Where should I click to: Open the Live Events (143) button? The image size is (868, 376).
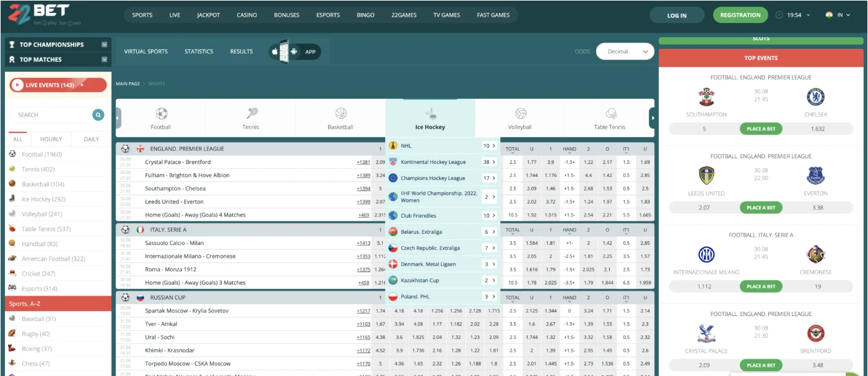pos(58,85)
